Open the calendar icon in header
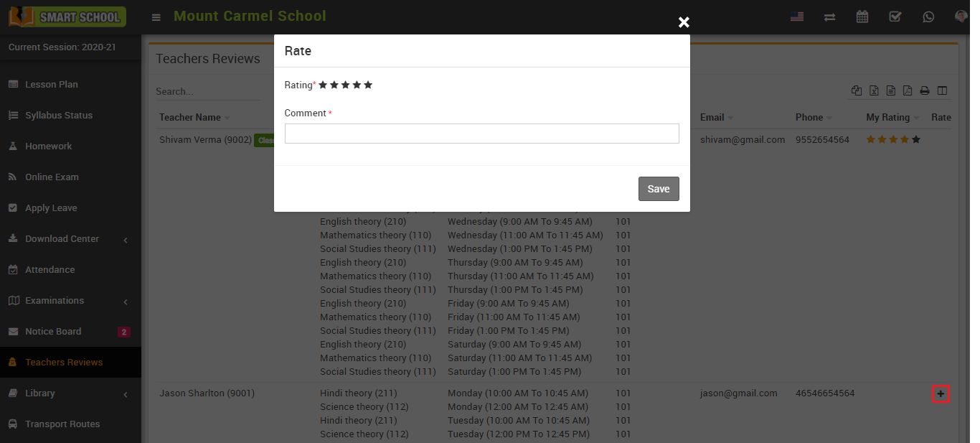The image size is (980, 443). pos(862,17)
